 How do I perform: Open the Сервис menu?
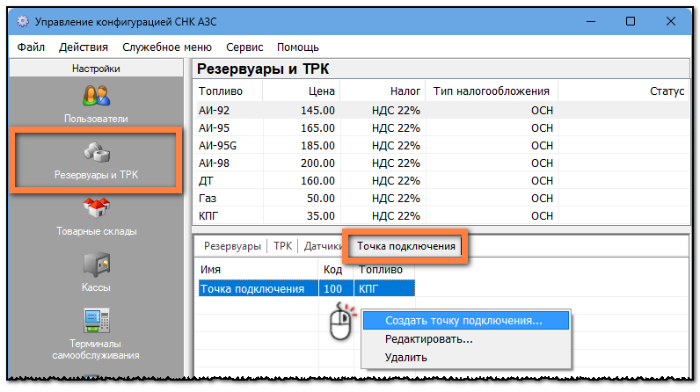point(245,47)
